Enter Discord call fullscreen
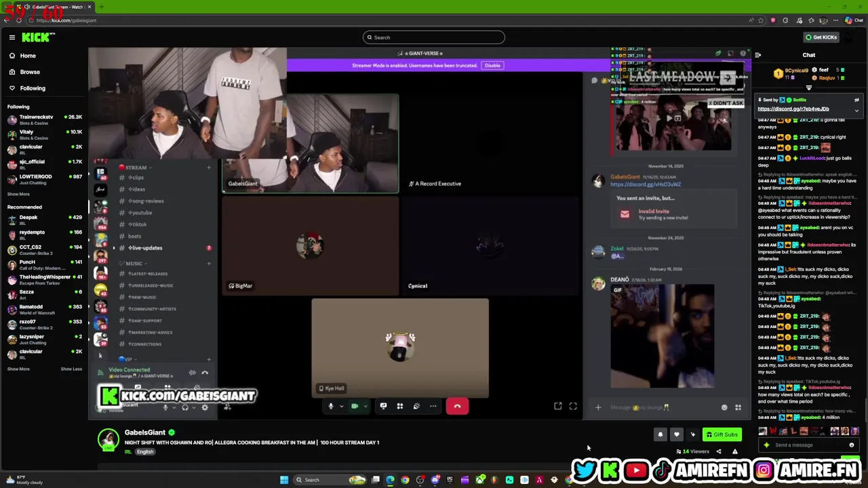This screenshot has width=868, height=488. click(573, 406)
